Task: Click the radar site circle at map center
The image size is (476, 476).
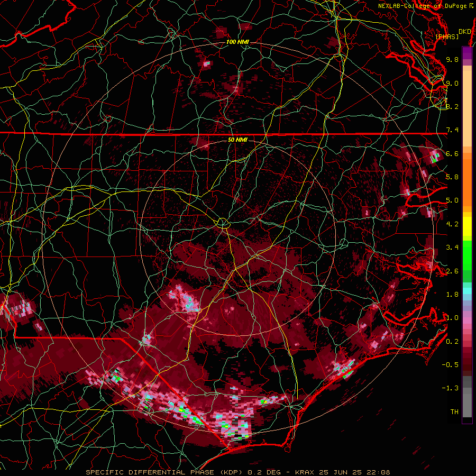Action: [223, 223]
